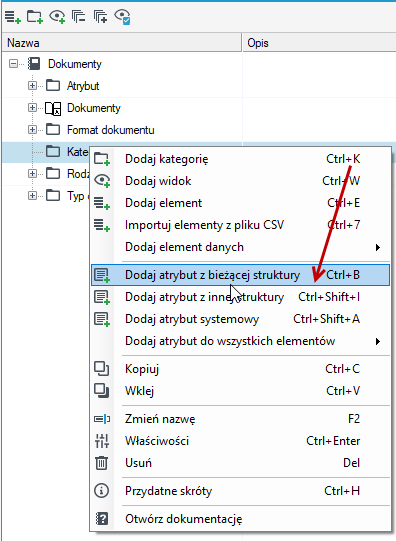396x541 pixels.
Task: Collapse the root Dokumenty node
Action: [x=13, y=63]
